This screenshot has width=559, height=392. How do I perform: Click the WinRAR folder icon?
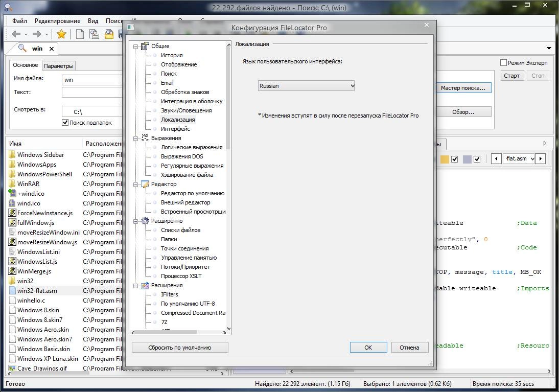click(x=12, y=183)
